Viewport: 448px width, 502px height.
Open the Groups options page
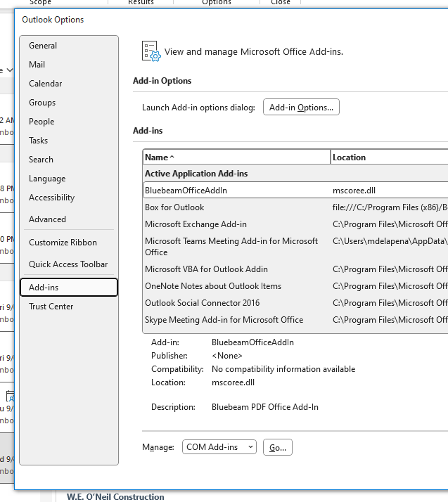coord(69,103)
